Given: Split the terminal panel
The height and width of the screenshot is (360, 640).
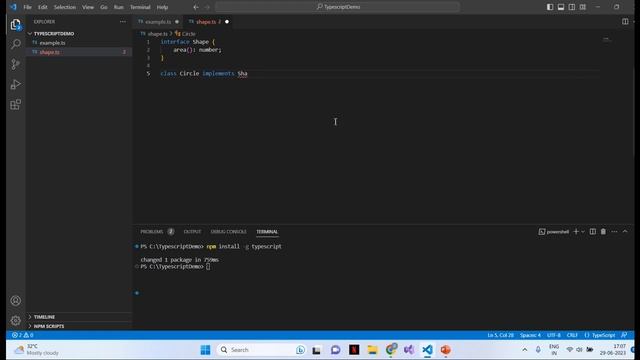Looking at the screenshot, I should pos(593,231).
